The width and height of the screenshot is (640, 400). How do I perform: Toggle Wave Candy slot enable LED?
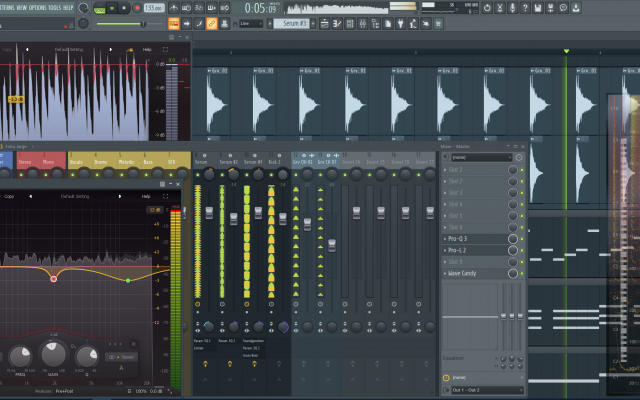point(522,273)
